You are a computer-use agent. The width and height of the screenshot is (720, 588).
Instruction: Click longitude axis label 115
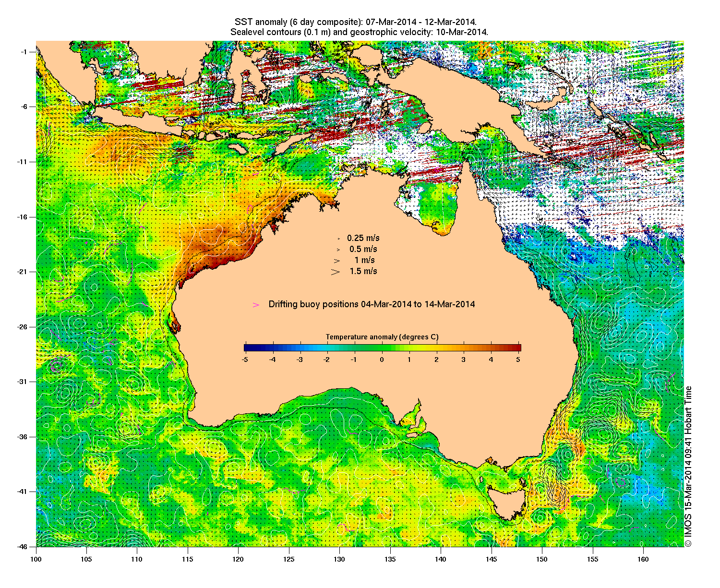(188, 559)
